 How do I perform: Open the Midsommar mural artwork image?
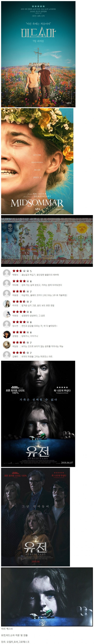(47, 241)
